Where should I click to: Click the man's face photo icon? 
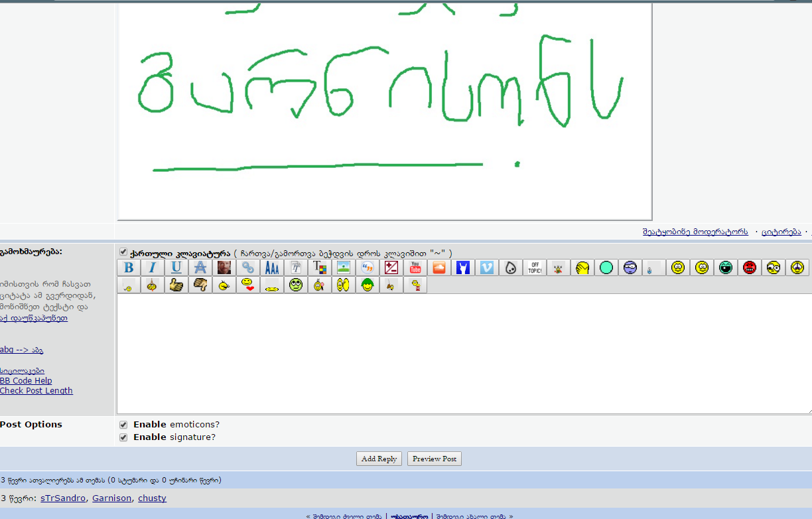click(224, 267)
